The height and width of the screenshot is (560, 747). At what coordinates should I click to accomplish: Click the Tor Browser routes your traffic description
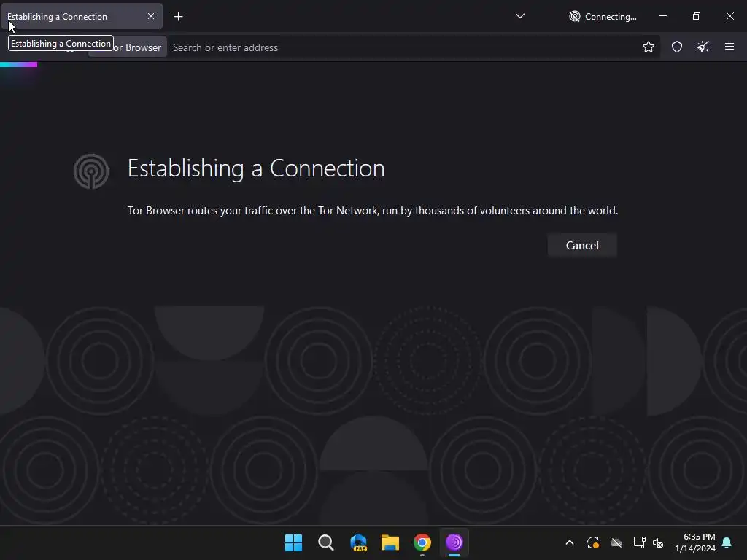[x=373, y=211]
